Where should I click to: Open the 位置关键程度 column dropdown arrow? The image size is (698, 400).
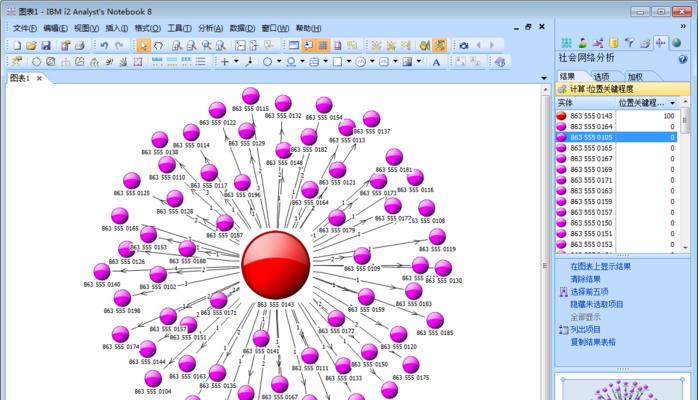[673, 103]
